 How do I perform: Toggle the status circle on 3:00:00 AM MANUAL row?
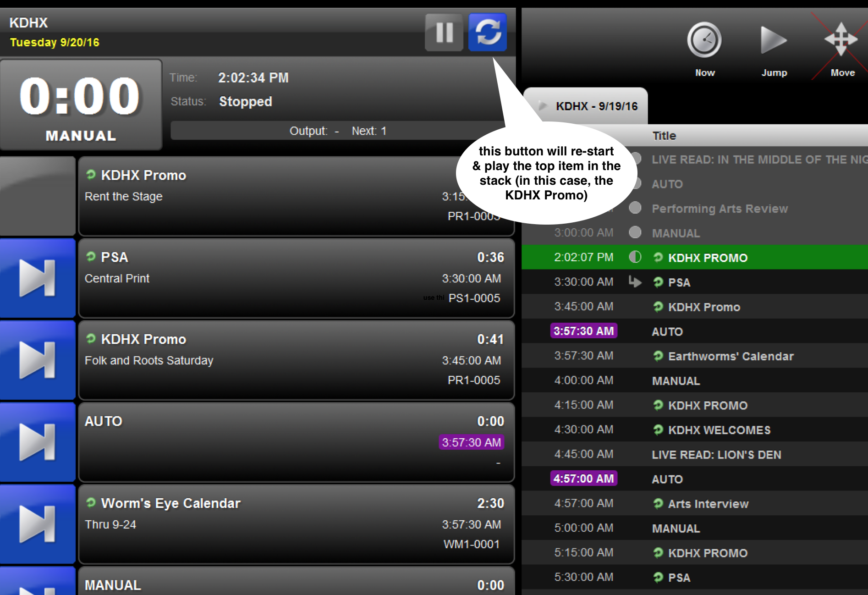click(635, 233)
